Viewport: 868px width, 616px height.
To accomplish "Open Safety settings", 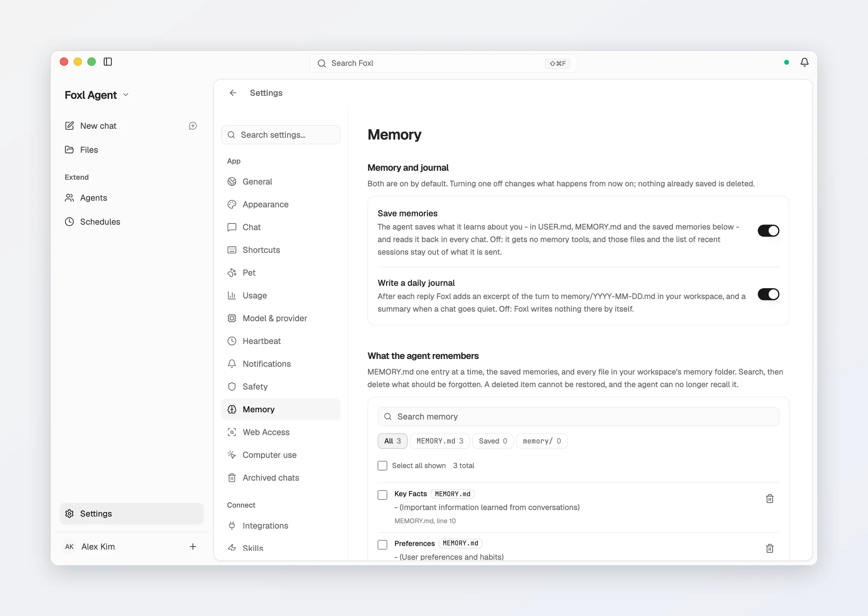I will point(280,386).
